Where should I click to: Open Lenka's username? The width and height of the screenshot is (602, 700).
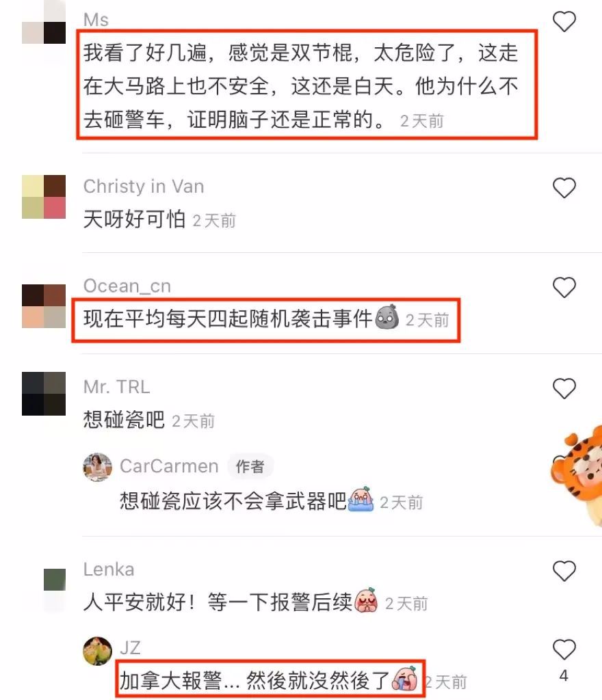pyautogui.click(x=109, y=569)
